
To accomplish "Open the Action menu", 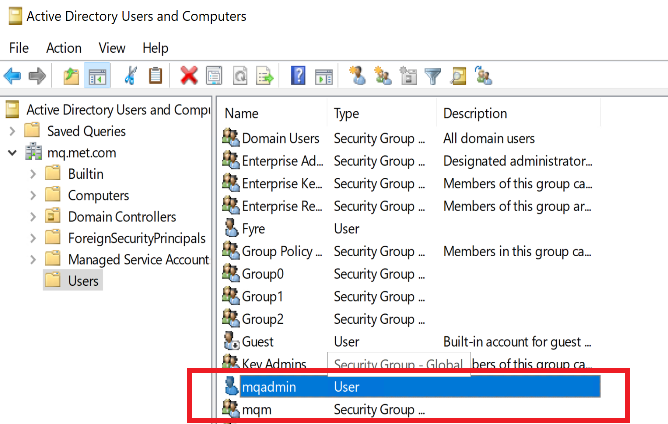I will click(64, 48).
